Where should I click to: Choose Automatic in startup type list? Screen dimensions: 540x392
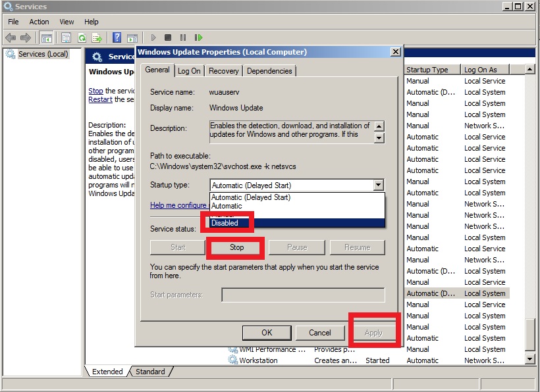tap(297, 206)
